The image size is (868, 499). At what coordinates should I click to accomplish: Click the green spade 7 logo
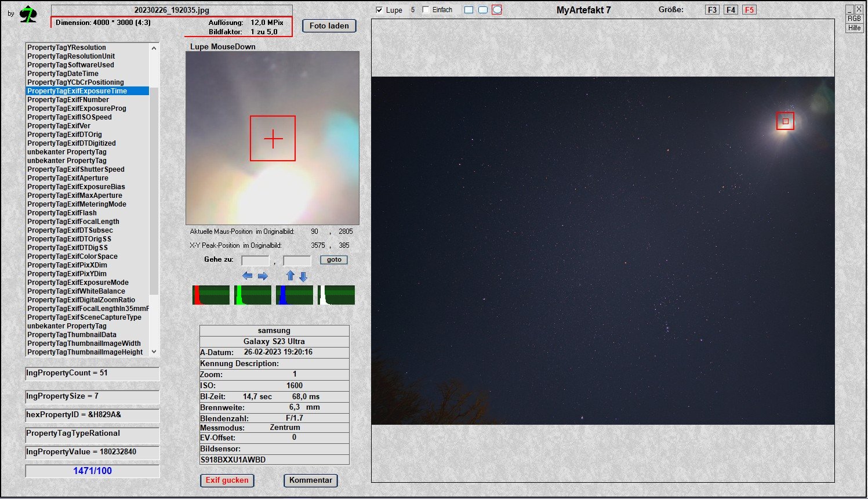tap(27, 14)
